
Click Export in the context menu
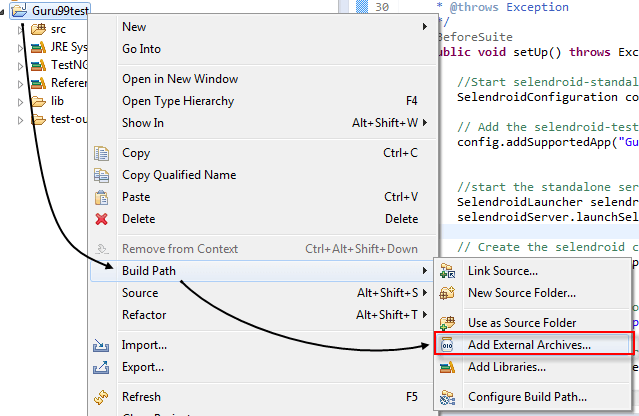pos(144,367)
